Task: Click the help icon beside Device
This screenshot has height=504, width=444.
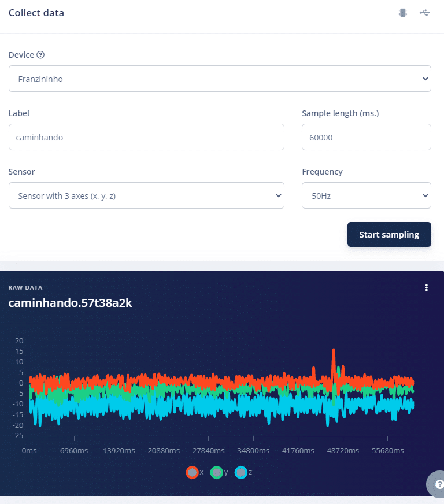Action: pyautogui.click(x=40, y=55)
